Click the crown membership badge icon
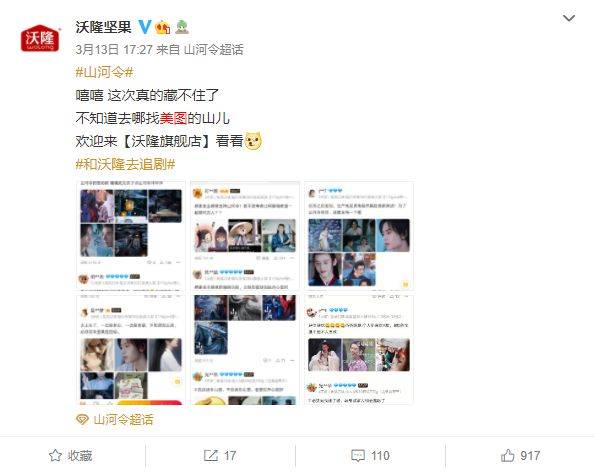This screenshot has width=595, height=472. pos(162,27)
